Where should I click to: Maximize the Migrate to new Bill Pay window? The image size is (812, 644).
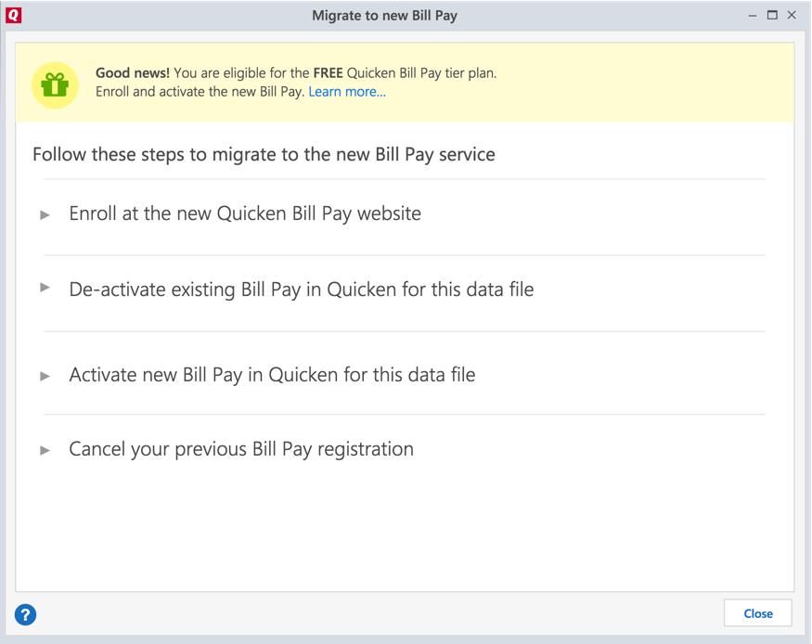tap(772, 15)
